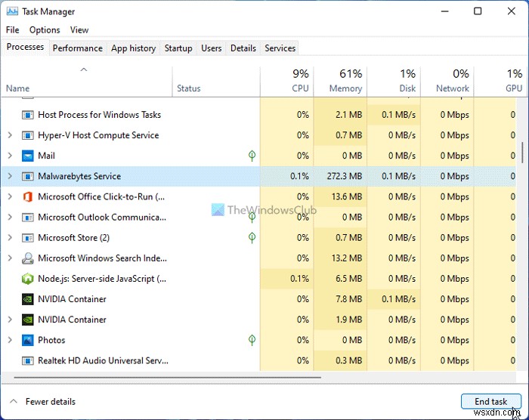Expand Microsoft Office Click-to-Run process

click(x=10, y=196)
